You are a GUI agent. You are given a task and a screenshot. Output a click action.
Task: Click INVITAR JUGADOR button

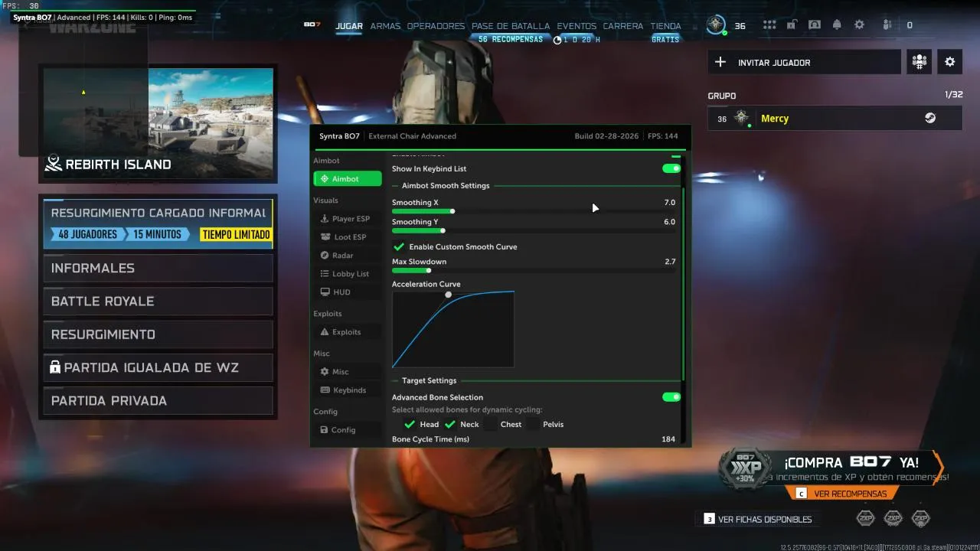(804, 62)
